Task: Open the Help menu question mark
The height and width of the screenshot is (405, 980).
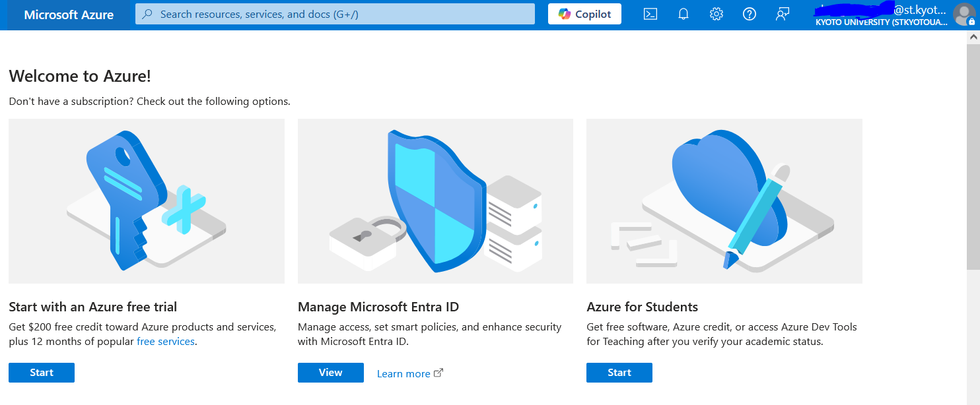Action: 749,14
